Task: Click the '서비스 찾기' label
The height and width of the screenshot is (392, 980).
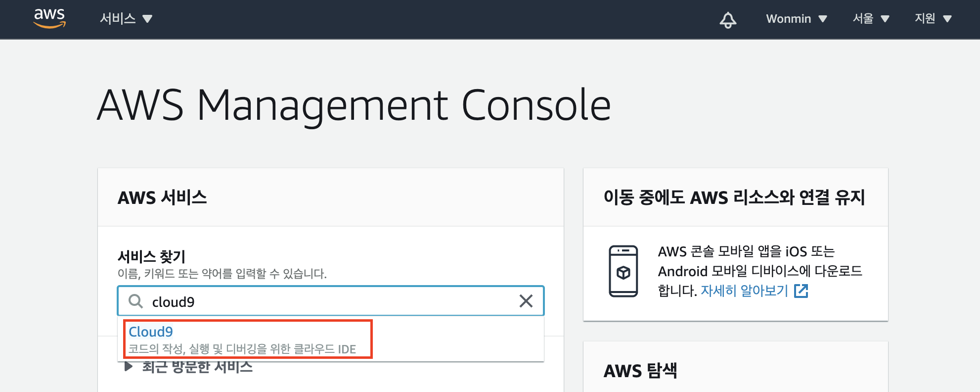Action: [151, 256]
